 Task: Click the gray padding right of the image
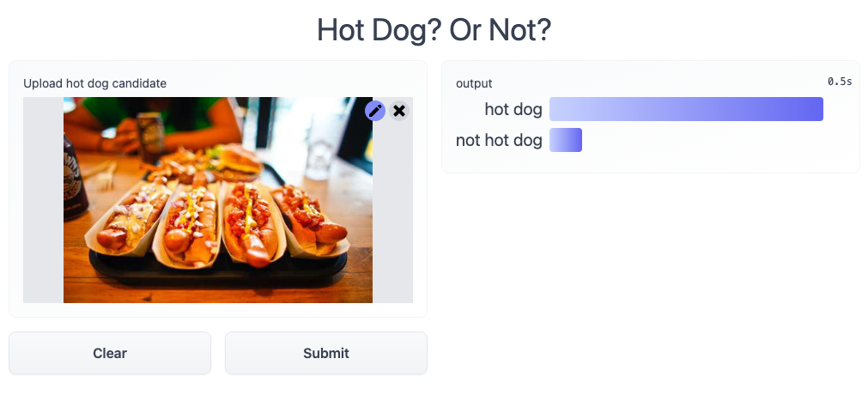click(392, 210)
